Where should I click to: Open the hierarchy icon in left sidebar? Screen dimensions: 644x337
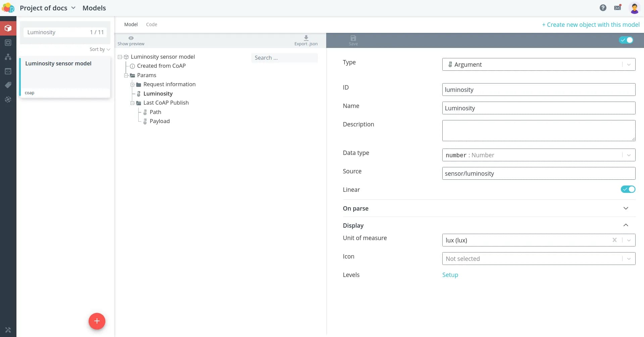coord(8,57)
